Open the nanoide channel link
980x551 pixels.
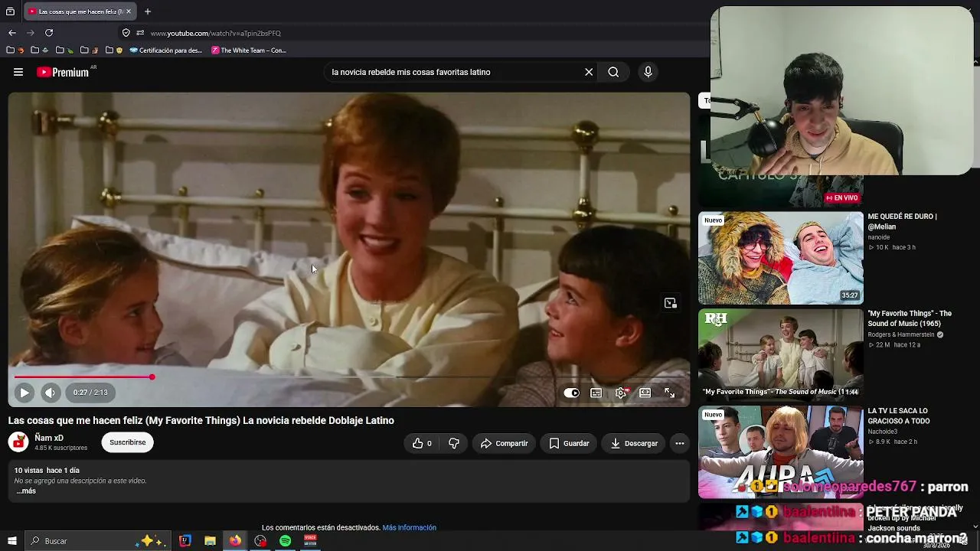coord(879,237)
